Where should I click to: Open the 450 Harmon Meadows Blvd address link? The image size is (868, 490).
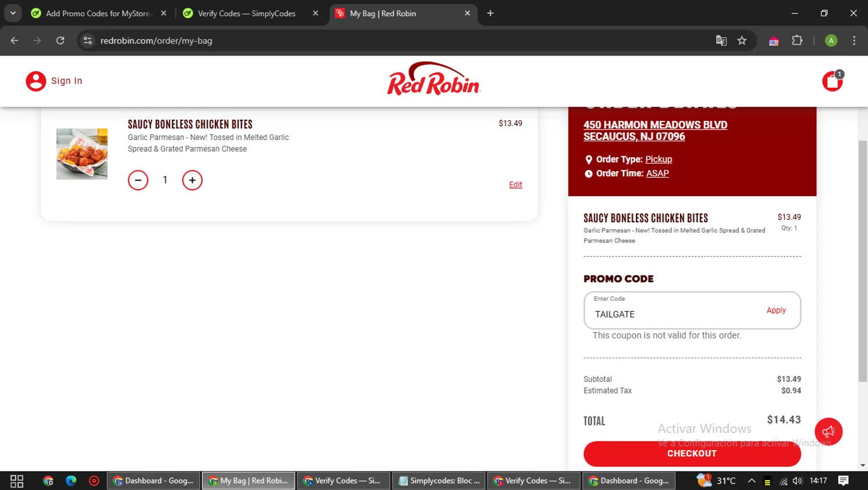[x=655, y=131]
